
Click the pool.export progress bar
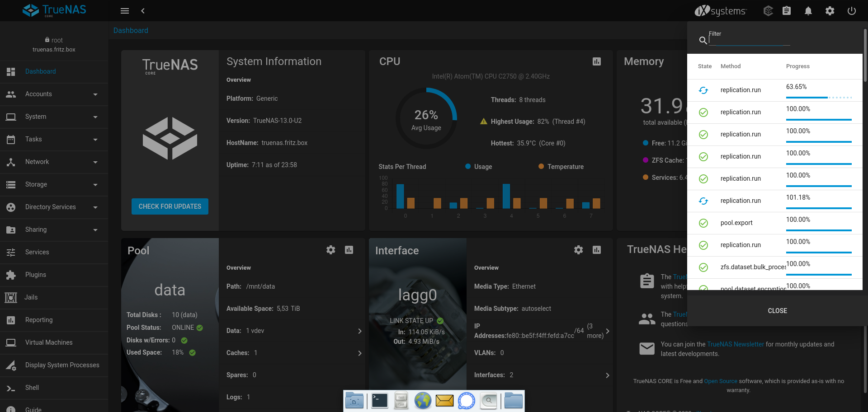(x=819, y=230)
